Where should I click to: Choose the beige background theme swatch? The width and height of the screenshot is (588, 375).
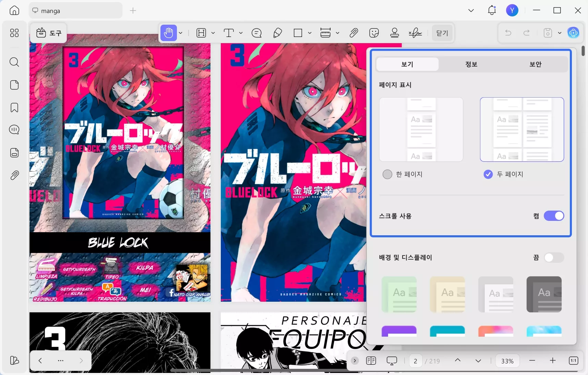pyautogui.click(x=447, y=295)
